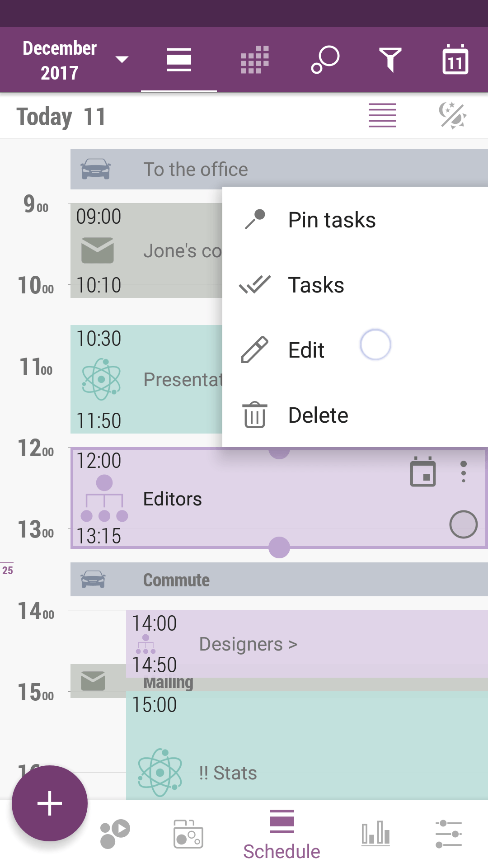Open the Editors event three-dot menu
Screen dimensions: 488x868
pos(463,472)
